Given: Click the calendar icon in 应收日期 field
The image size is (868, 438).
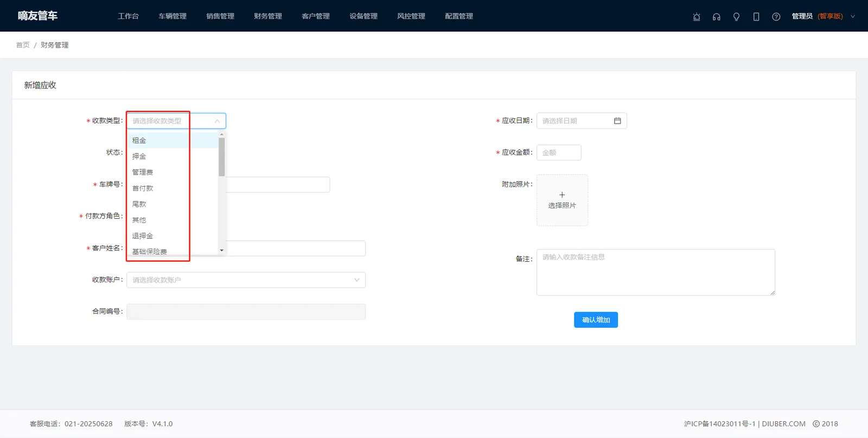Looking at the screenshot, I should coord(617,120).
